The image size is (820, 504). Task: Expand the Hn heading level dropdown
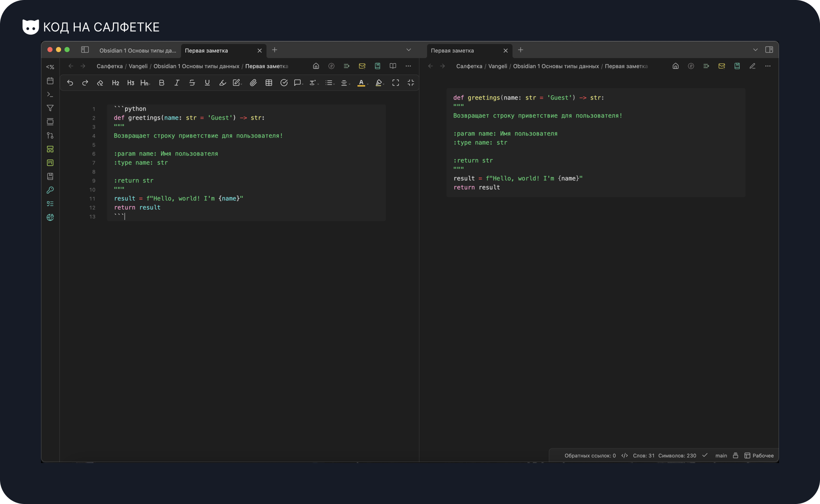(x=145, y=83)
